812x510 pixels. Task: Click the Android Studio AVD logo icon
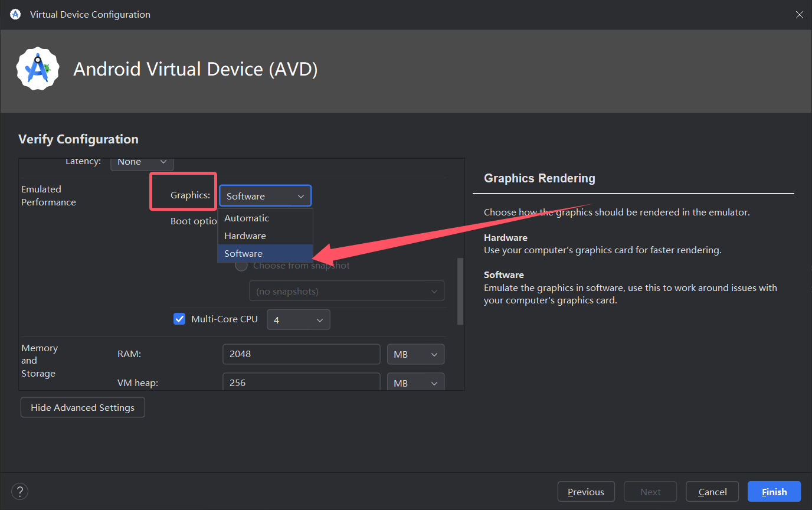[38, 70]
